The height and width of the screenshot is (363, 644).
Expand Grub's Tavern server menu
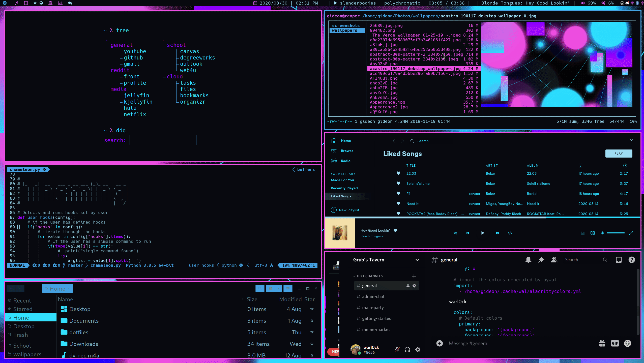tap(417, 260)
